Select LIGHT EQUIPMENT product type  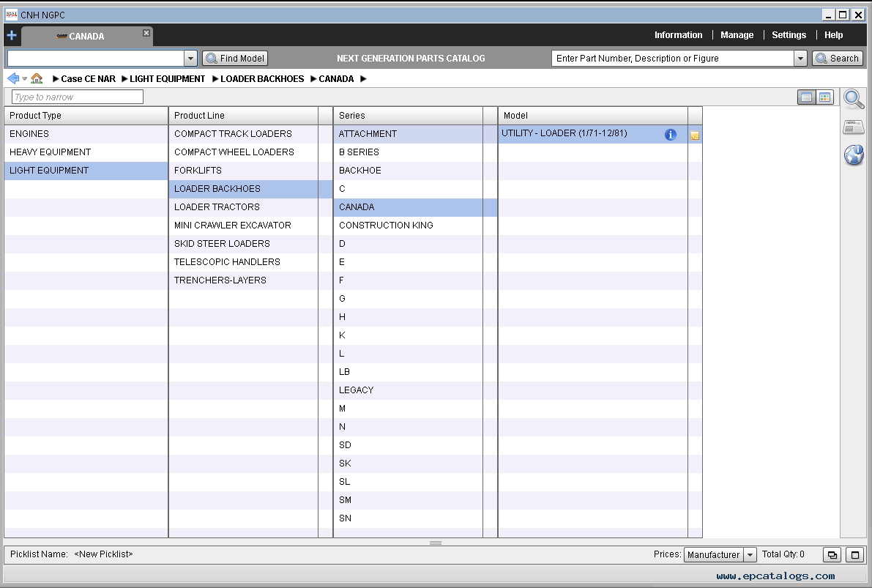tap(86, 171)
